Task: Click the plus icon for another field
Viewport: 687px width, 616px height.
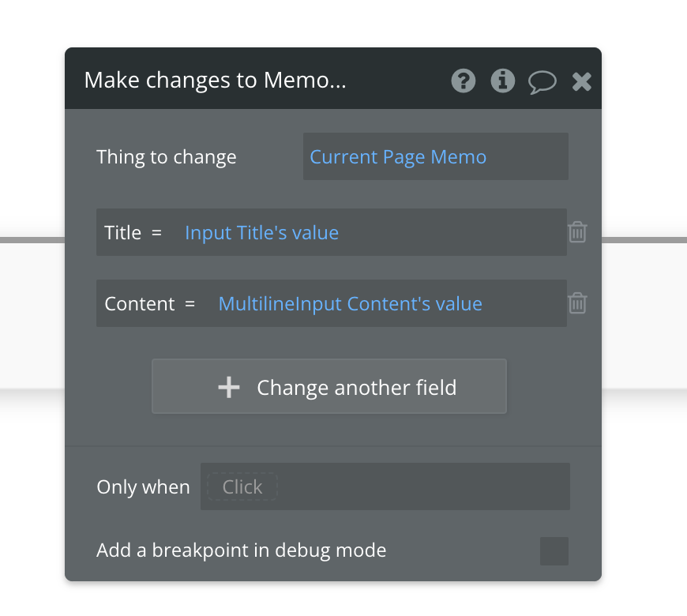Action: click(229, 387)
